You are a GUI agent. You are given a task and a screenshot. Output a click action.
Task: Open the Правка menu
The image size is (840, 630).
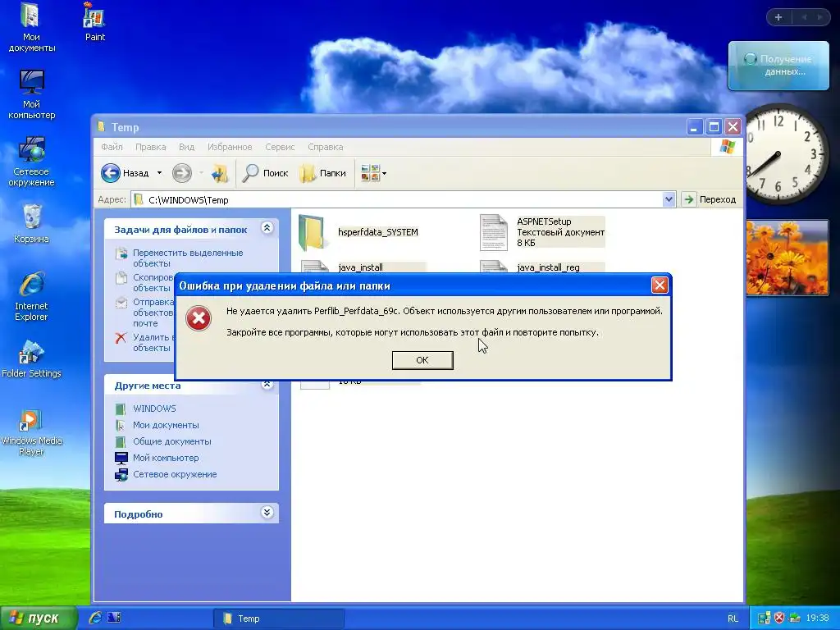(x=151, y=147)
